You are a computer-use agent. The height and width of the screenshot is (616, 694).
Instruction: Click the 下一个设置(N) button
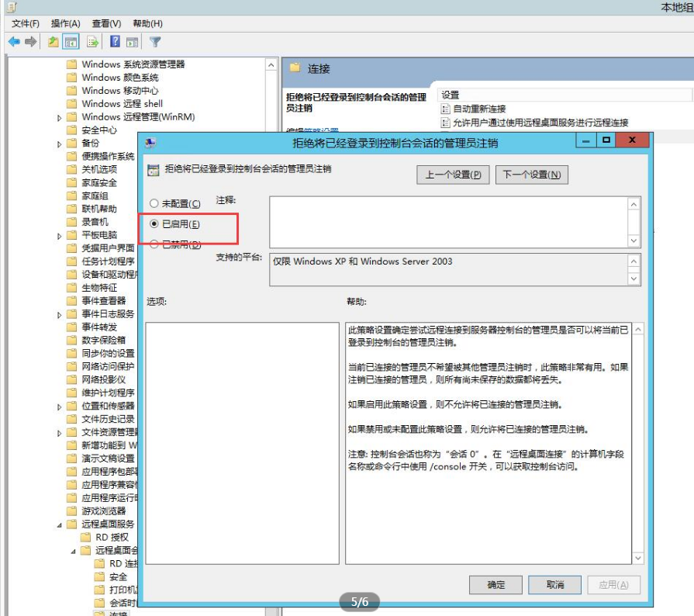click(531, 175)
